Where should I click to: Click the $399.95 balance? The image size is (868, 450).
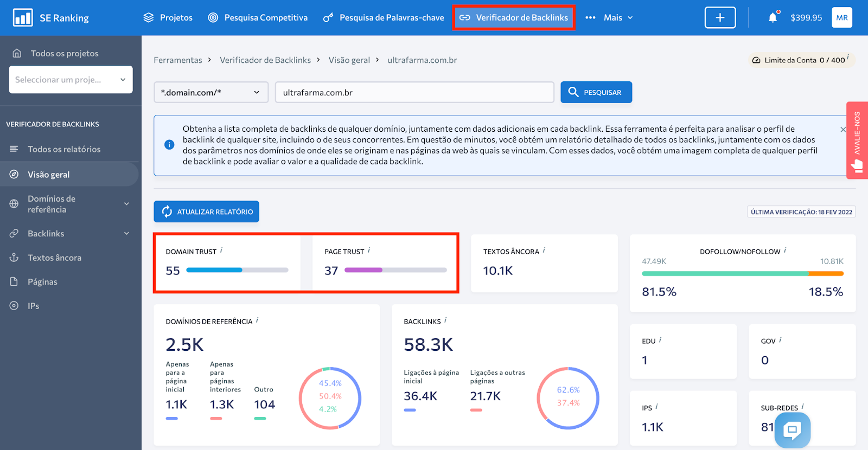pos(806,17)
